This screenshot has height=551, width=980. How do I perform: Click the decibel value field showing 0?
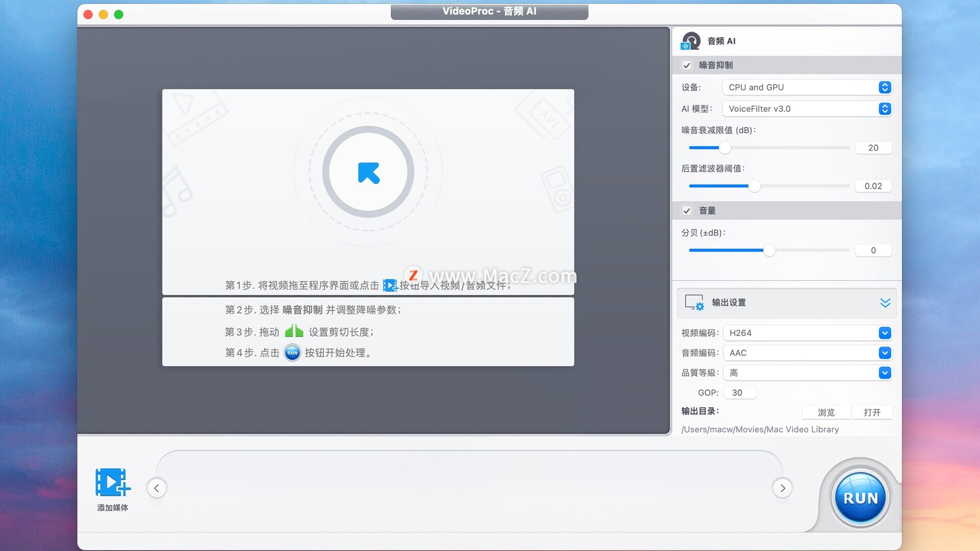(873, 251)
